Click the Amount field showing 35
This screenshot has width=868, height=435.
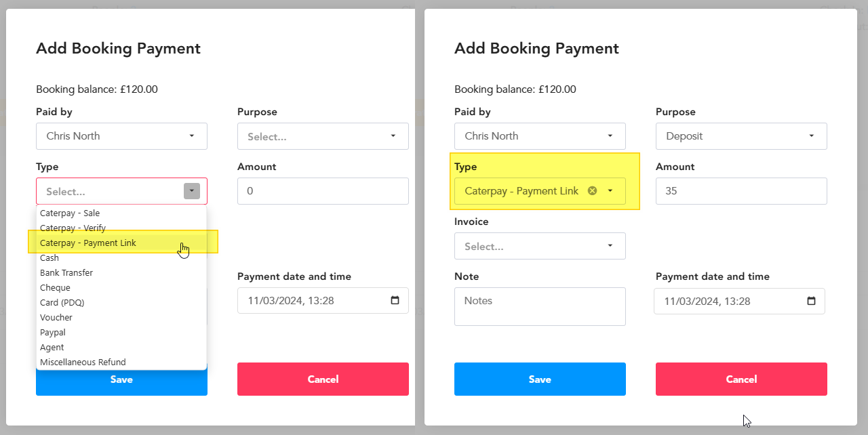click(741, 191)
